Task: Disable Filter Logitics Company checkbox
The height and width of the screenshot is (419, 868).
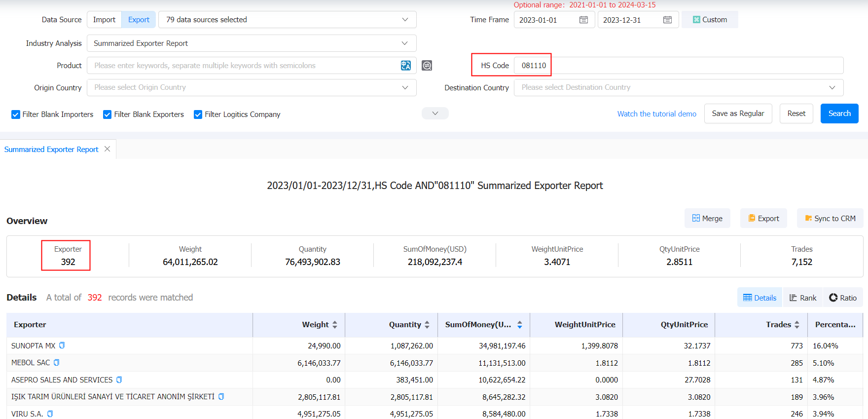Action: pyautogui.click(x=198, y=114)
